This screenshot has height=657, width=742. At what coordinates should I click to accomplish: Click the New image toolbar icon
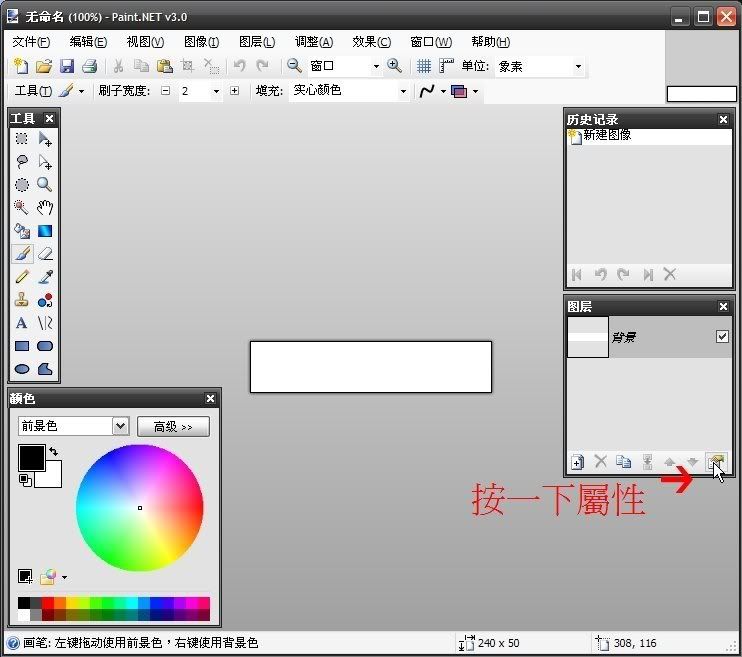pyautogui.click(x=20, y=66)
